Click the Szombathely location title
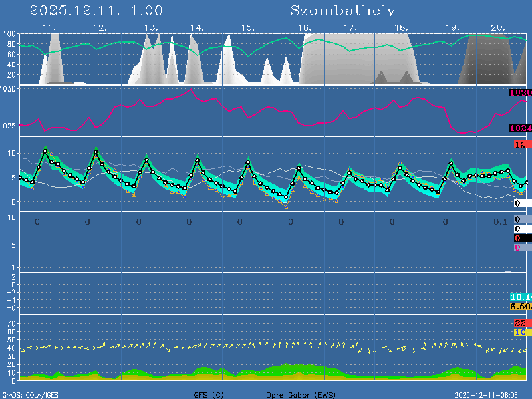 point(342,11)
